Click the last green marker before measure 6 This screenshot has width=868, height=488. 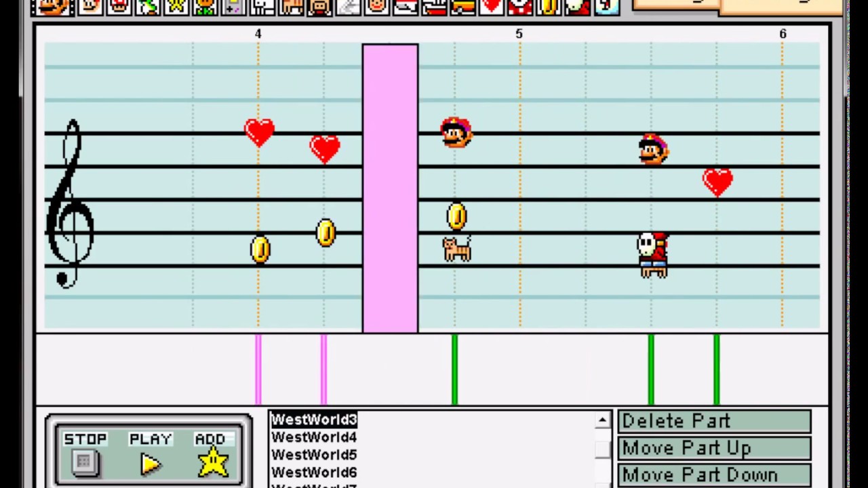pos(716,369)
